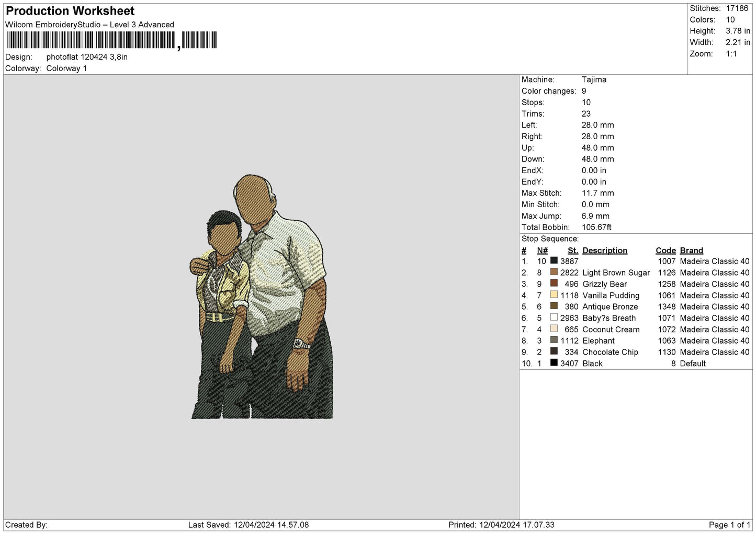Click the Wilcom EmbroideryStudio Level 3 Advanced line
This screenshot has height=534, width=756.
89,25
